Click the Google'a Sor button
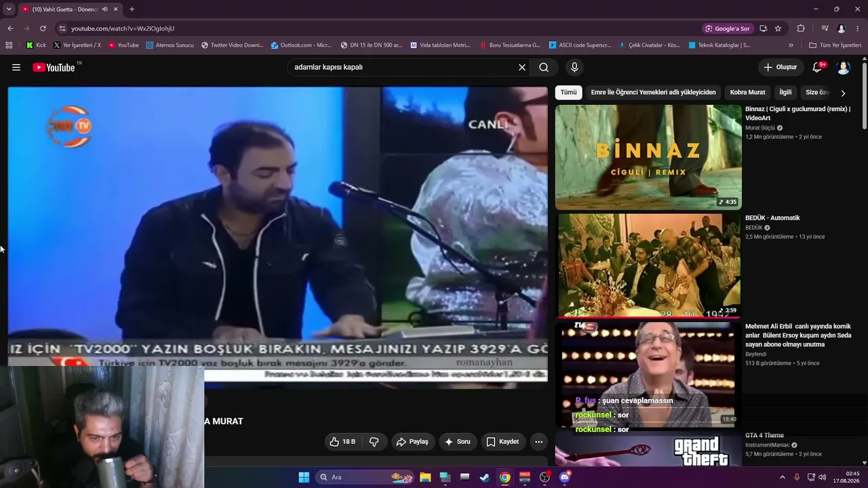Image resolution: width=868 pixels, height=488 pixels. coord(728,28)
